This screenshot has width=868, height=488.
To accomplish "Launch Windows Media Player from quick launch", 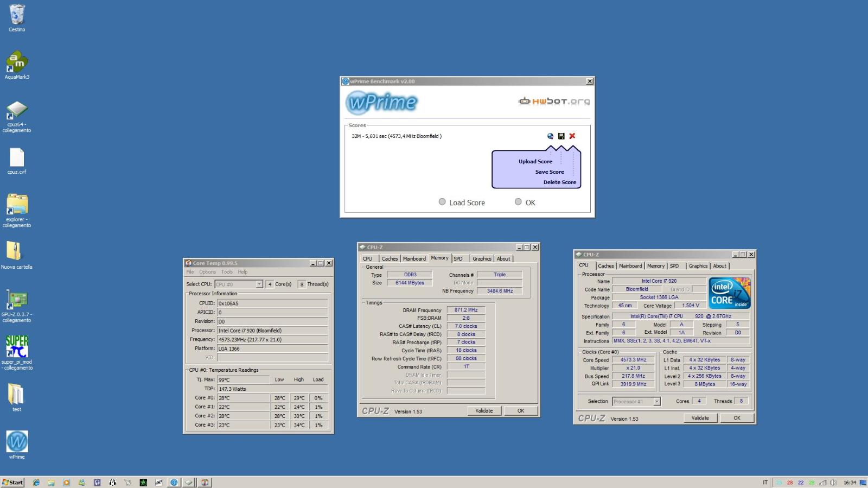I will (x=66, y=482).
